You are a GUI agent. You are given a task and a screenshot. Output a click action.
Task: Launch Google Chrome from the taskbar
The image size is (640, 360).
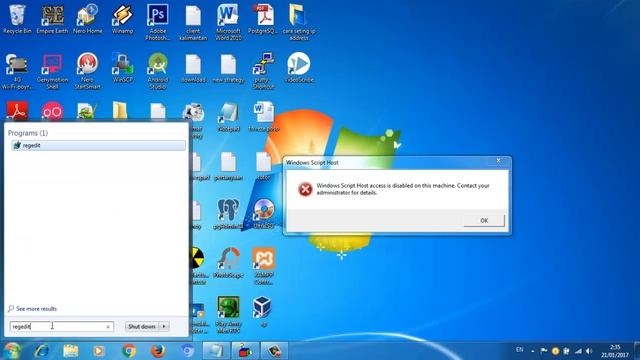point(129,351)
